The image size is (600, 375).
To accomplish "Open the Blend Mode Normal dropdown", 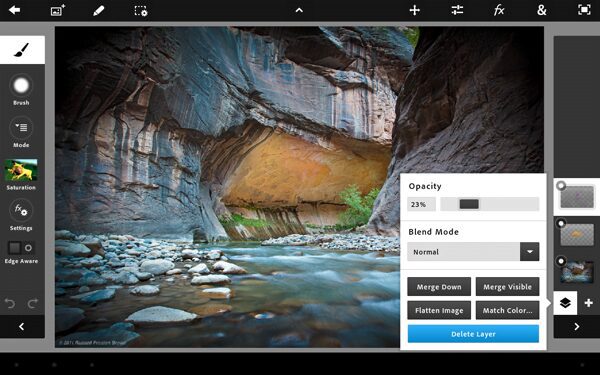I will tap(473, 252).
